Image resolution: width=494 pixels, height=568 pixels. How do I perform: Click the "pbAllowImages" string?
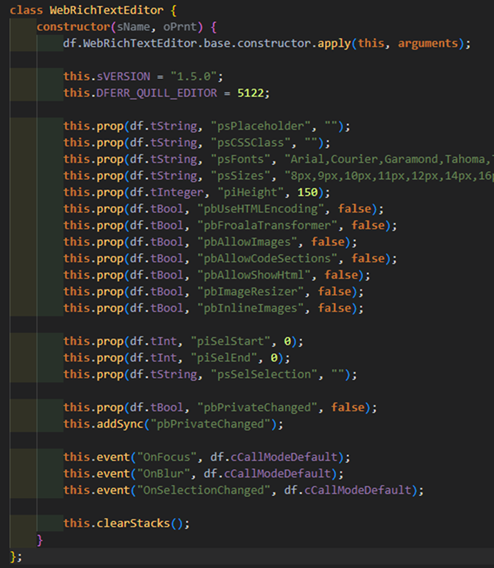tap(247, 242)
